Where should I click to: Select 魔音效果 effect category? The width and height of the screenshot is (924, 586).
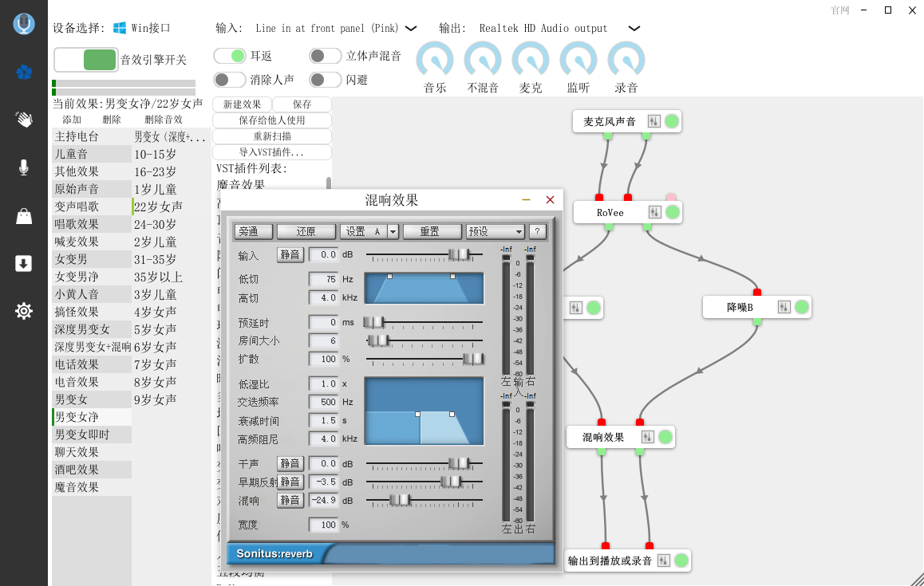[92, 488]
